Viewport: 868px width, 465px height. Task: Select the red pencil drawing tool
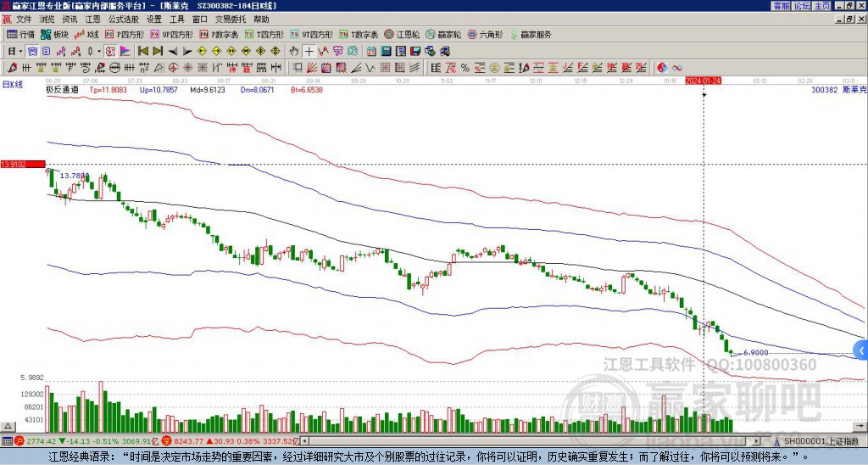coord(12,68)
